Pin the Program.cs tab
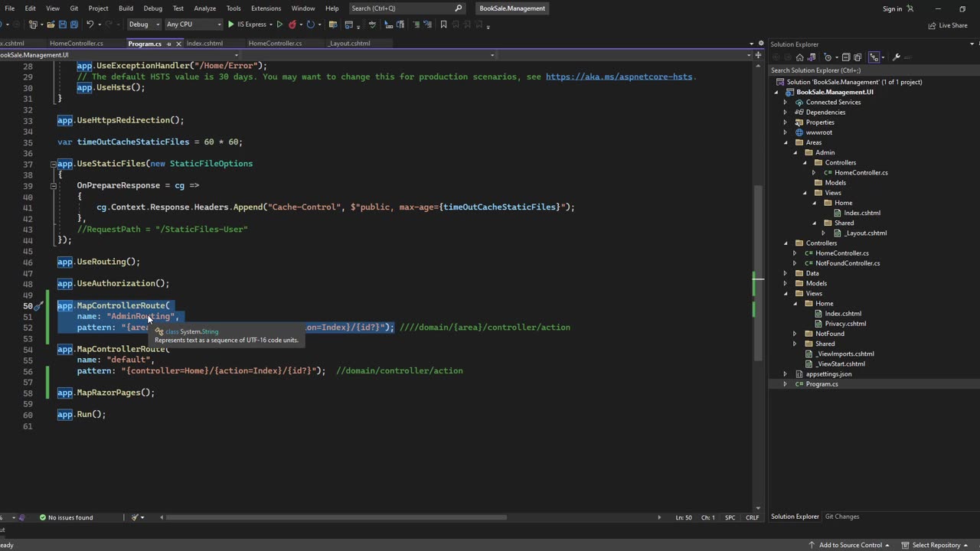 pyautogui.click(x=168, y=44)
